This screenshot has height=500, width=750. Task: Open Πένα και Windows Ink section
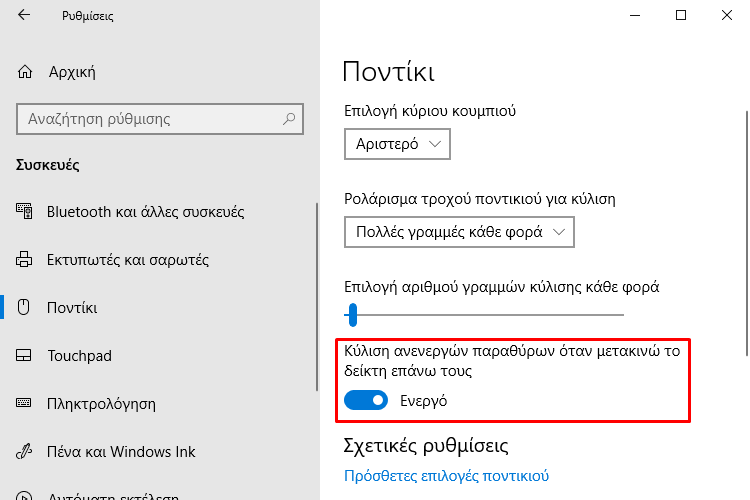click(121, 451)
